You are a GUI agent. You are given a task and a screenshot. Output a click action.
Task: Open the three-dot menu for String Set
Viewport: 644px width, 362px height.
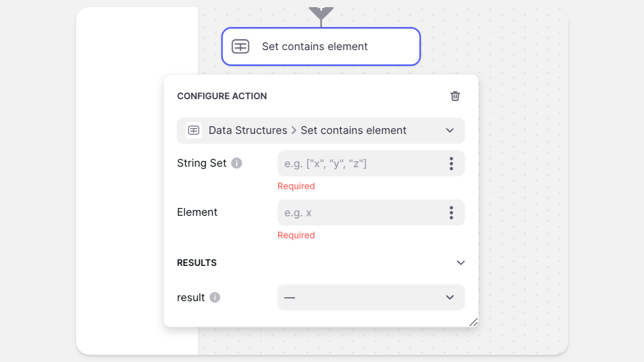tap(451, 164)
